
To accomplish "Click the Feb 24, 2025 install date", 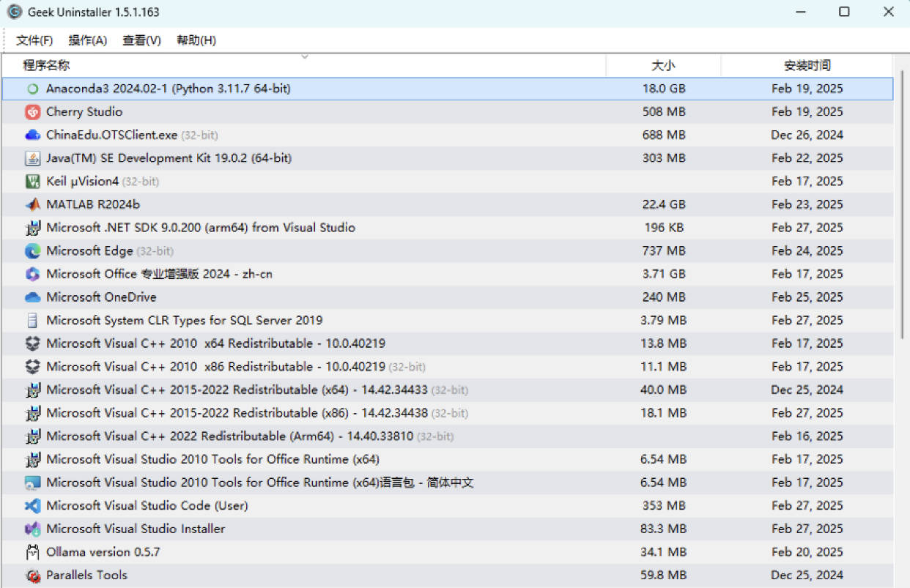I will [807, 251].
